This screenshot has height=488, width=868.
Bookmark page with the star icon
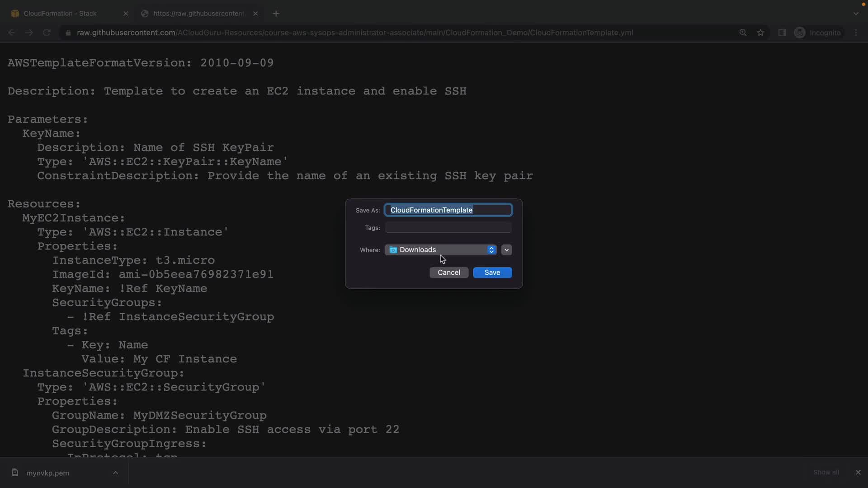point(760,33)
